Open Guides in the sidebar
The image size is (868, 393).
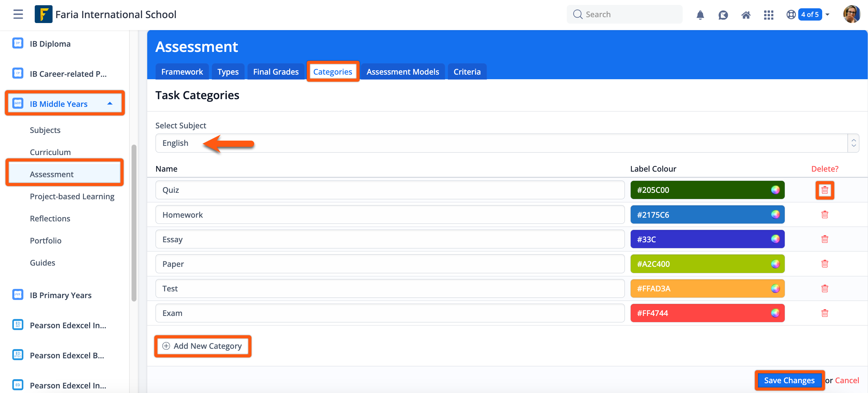pyautogui.click(x=42, y=263)
